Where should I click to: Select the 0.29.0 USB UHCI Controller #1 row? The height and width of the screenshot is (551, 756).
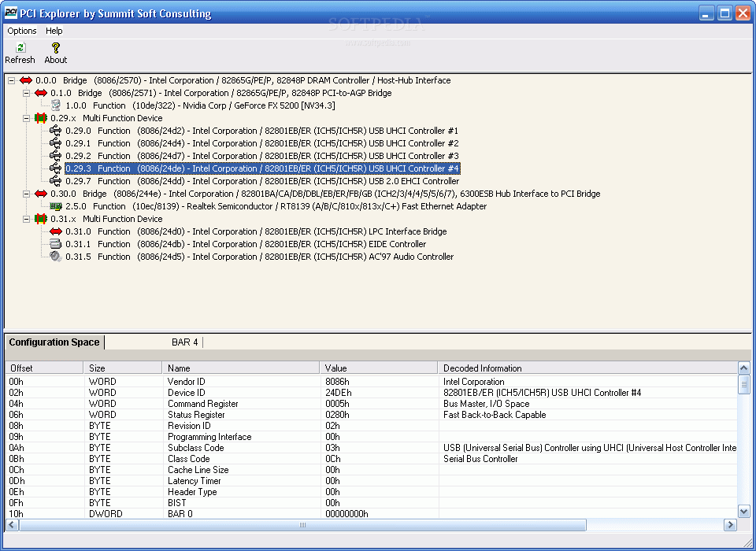point(261,131)
